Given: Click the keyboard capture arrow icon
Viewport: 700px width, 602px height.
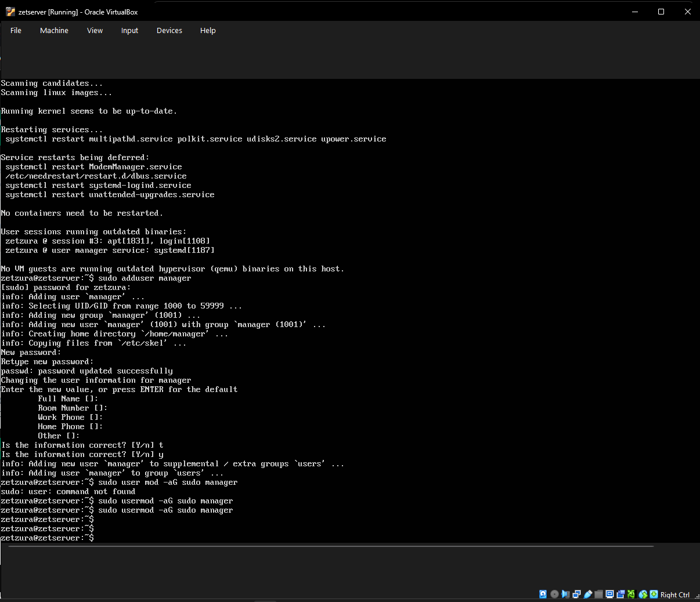Looking at the screenshot, I should (x=654, y=594).
